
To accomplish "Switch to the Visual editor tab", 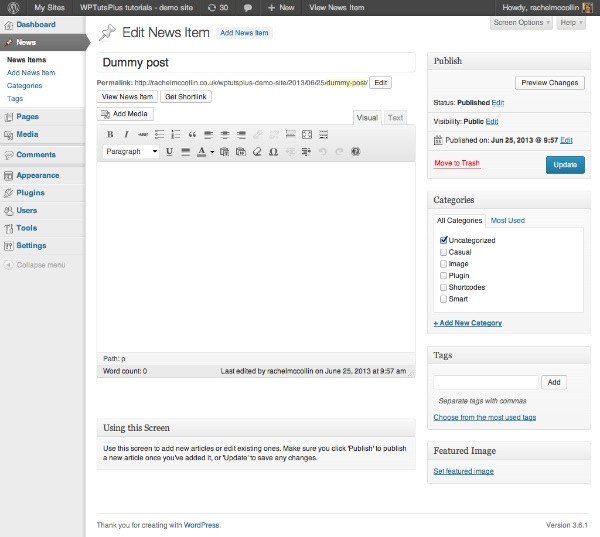I will tap(367, 118).
